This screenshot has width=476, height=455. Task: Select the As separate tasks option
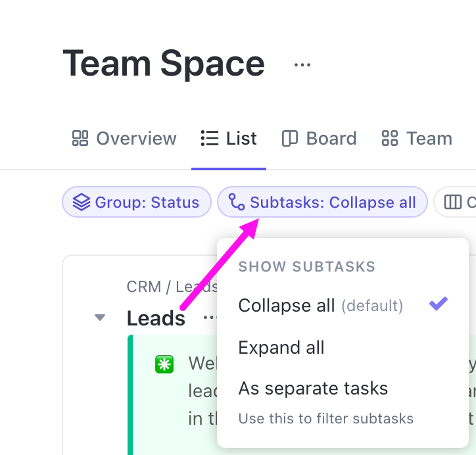click(x=313, y=388)
